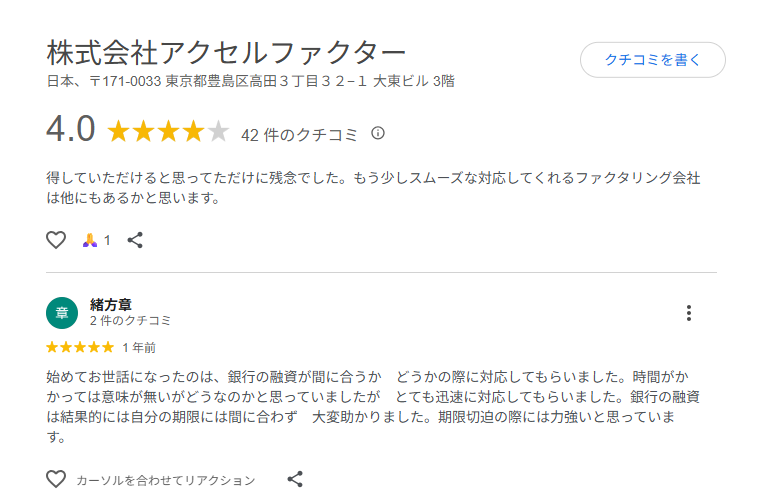Image resolution: width=763 pixels, height=497 pixels.
Task: Toggle the heart on 緒方章's review
Action: [x=56, y=479]
